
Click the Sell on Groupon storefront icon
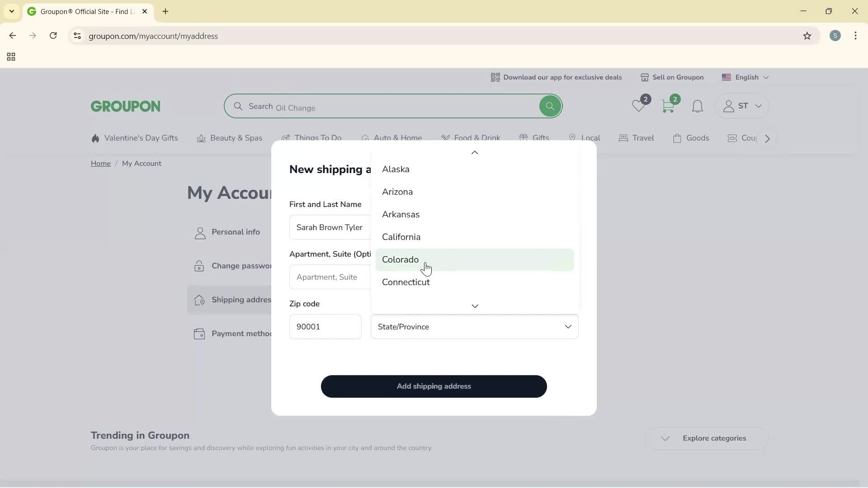645,77
